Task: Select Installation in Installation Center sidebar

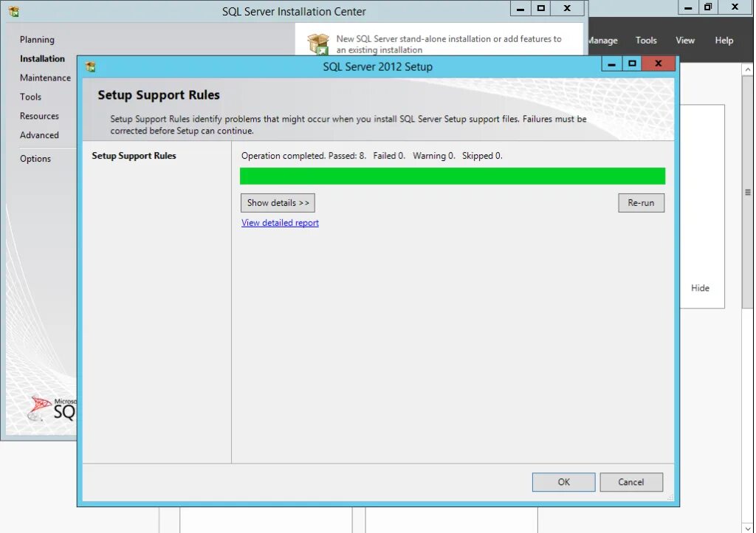Action: click(42, 59)
